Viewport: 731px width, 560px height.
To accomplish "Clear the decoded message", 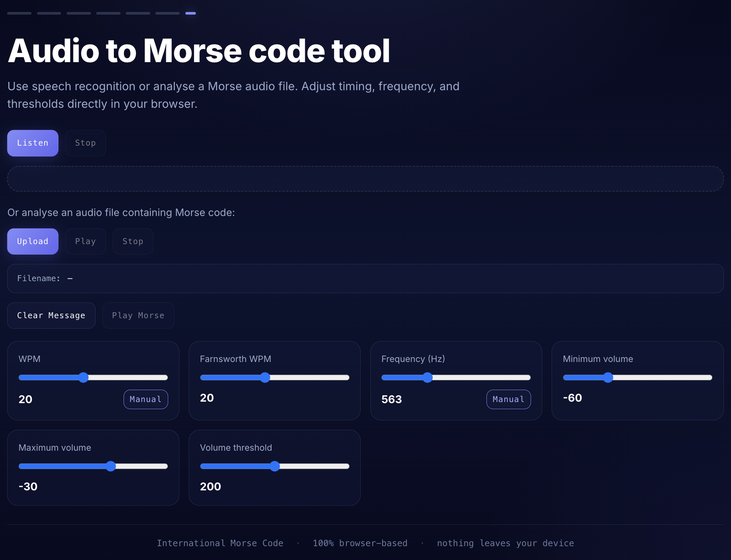I will (51, 315).
